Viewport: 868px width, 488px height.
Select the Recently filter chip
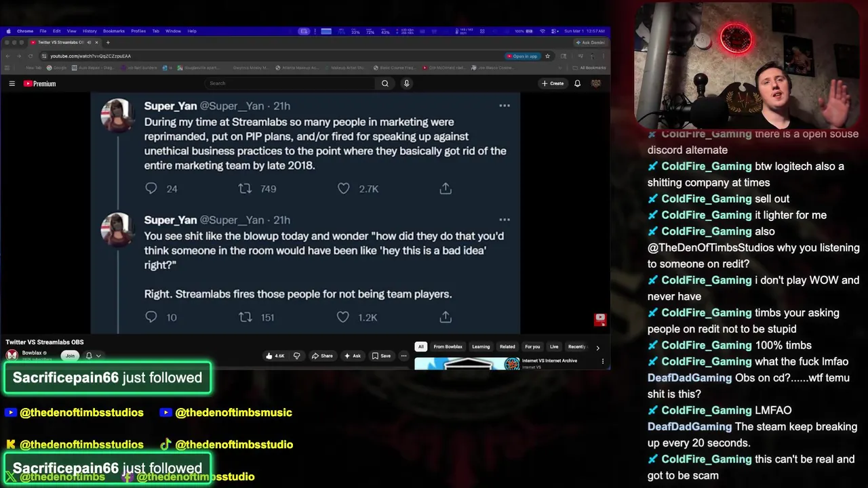[576, 347]
